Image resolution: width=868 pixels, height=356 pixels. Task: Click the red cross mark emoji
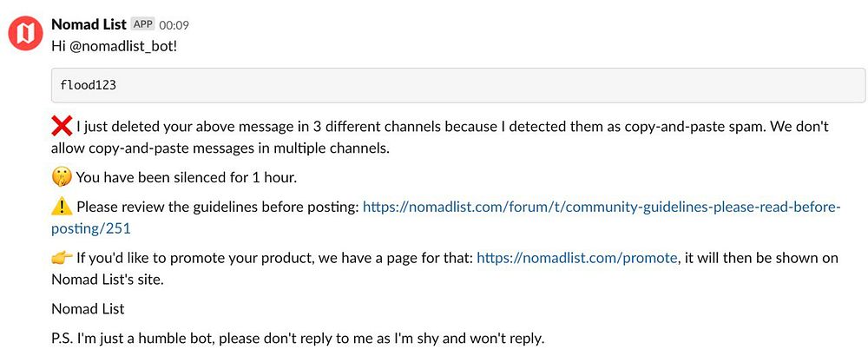(x=62, y=128)
